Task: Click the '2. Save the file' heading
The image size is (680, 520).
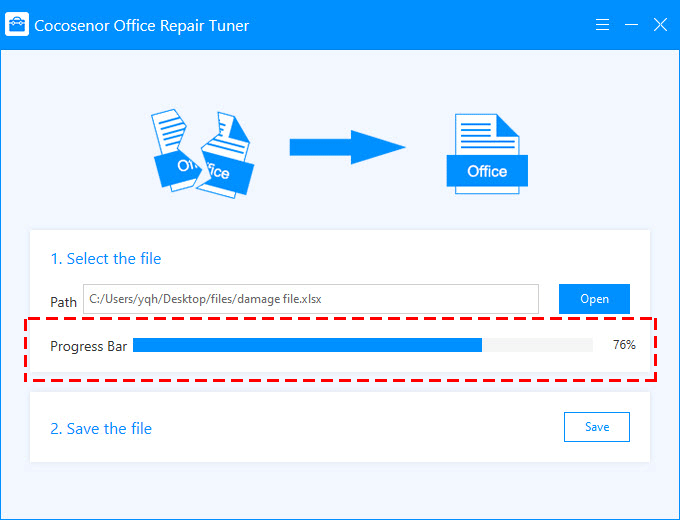Action: coord(101,428)
